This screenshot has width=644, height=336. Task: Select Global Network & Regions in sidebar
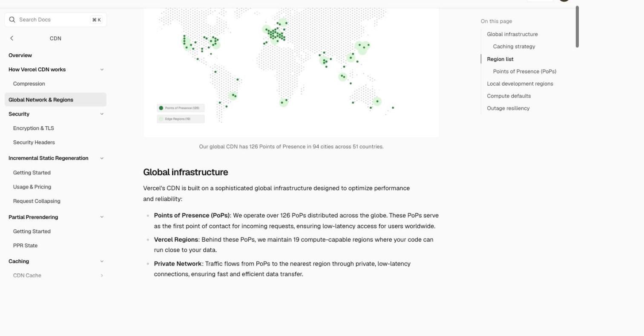(55, 100)
